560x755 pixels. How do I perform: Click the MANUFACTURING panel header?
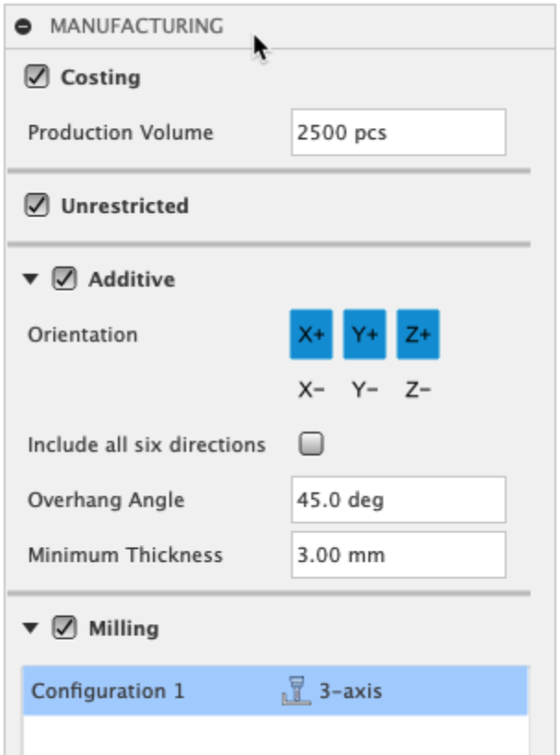(x=136, y=27)
